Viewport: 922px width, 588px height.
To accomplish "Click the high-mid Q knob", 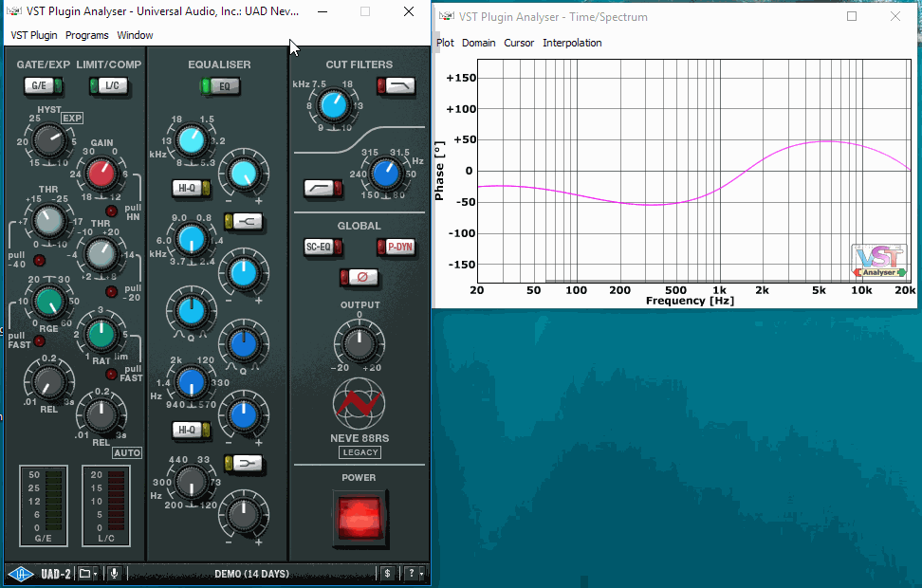I will pos(191,312).
